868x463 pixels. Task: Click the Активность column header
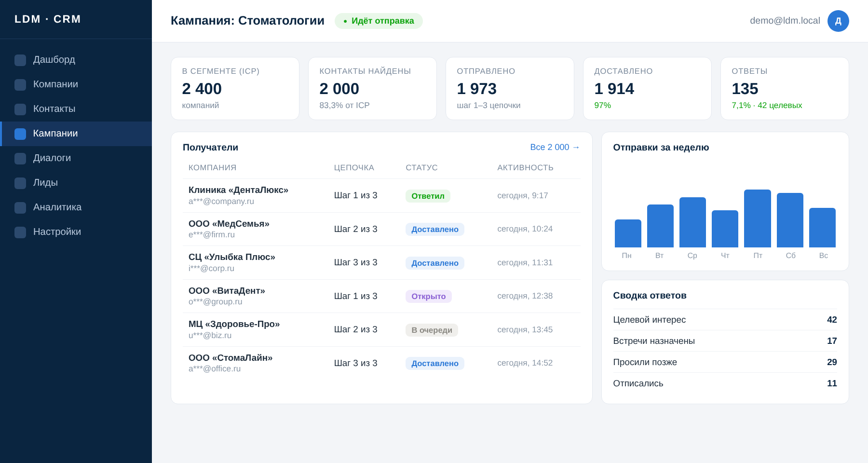coord(525,168)
